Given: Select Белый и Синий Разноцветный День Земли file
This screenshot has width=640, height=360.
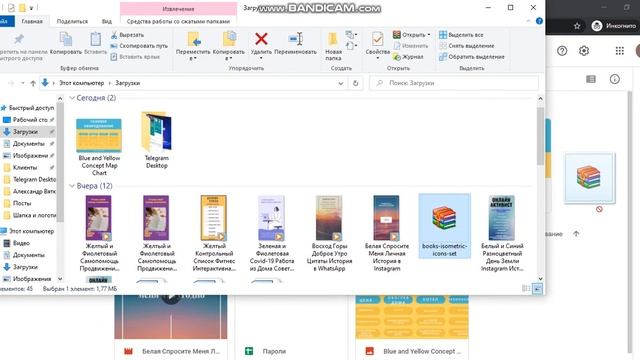Looking at the screenshot, I should tap(502, 233).
